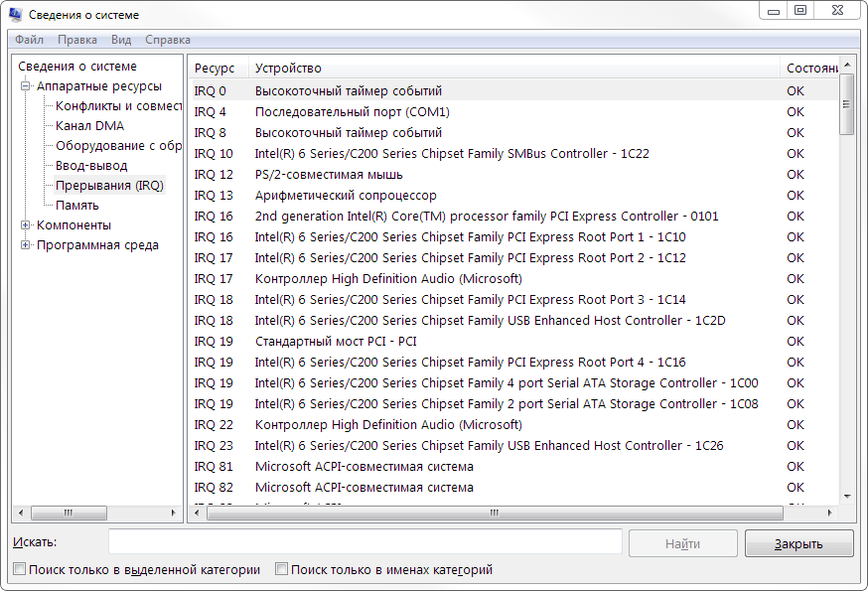Screen dimensions: 868x591
Task: Expand the Компоненты tree node
Action: click(x=26, y=225)
